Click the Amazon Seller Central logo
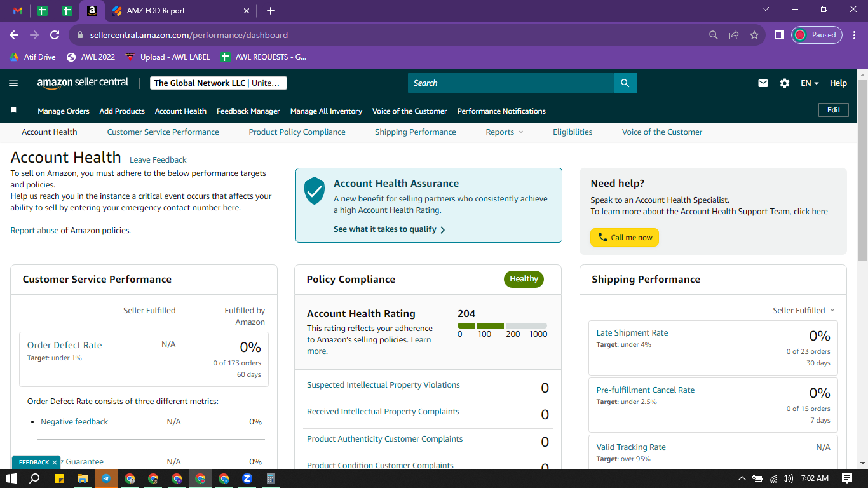 tap(83, 83)
